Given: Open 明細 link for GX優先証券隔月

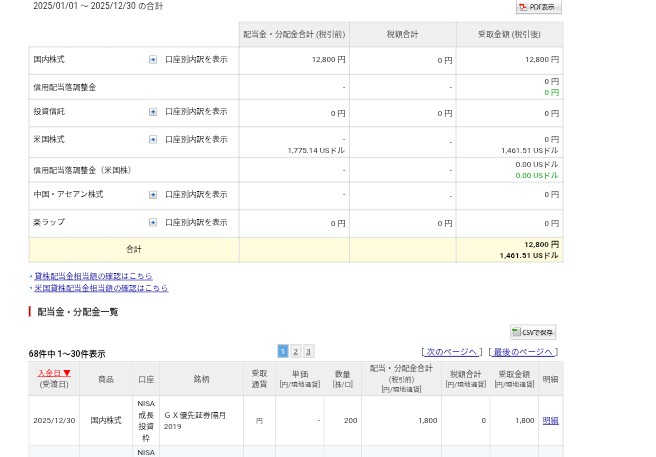Looking at the screenshot, I should pyautogui.click(x=551, y=421).
